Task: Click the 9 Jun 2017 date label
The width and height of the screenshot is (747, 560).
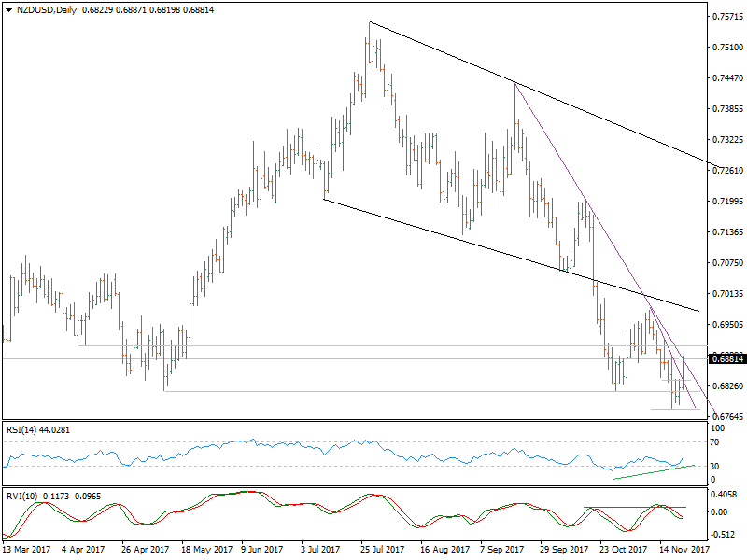Action: point(261,552)
